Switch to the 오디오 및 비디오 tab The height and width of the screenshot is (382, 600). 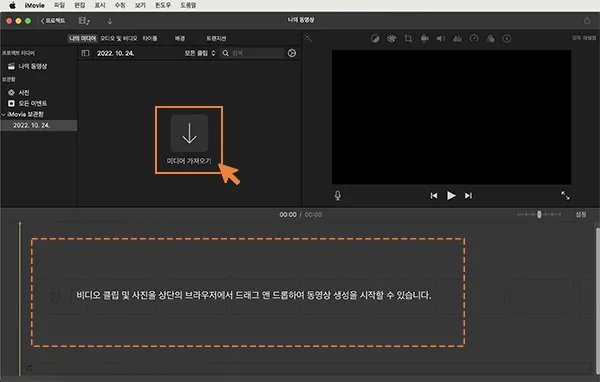coord(119,38)
